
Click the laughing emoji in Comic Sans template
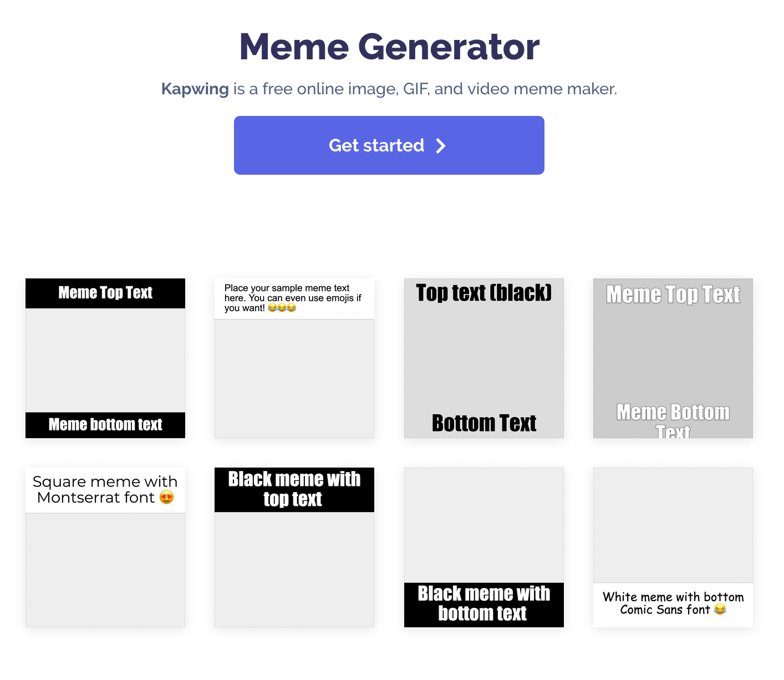[720, 610]
